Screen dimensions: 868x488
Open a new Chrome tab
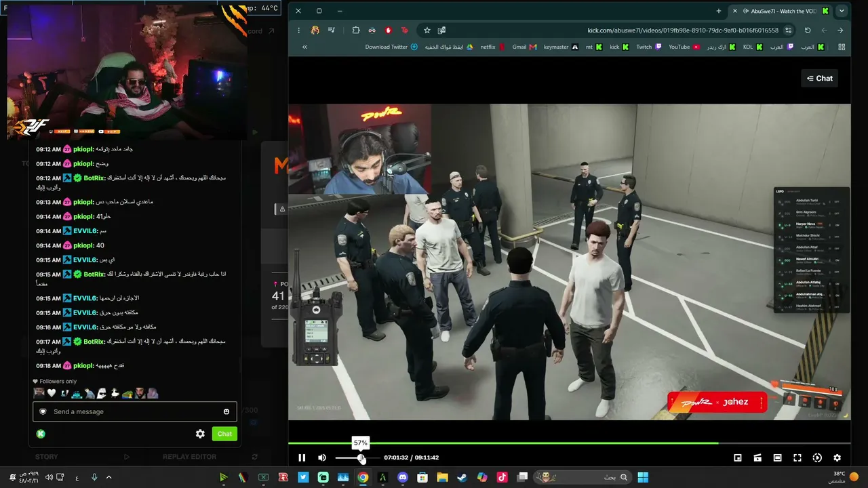click(x=719, y=11)
